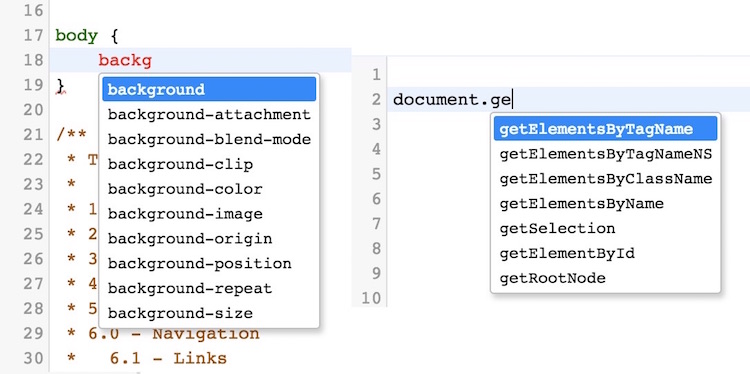Choose getElementsByTagNameNS from autocomplete
The width and height of the screenshot is (750, 374).
click(605, 154)
